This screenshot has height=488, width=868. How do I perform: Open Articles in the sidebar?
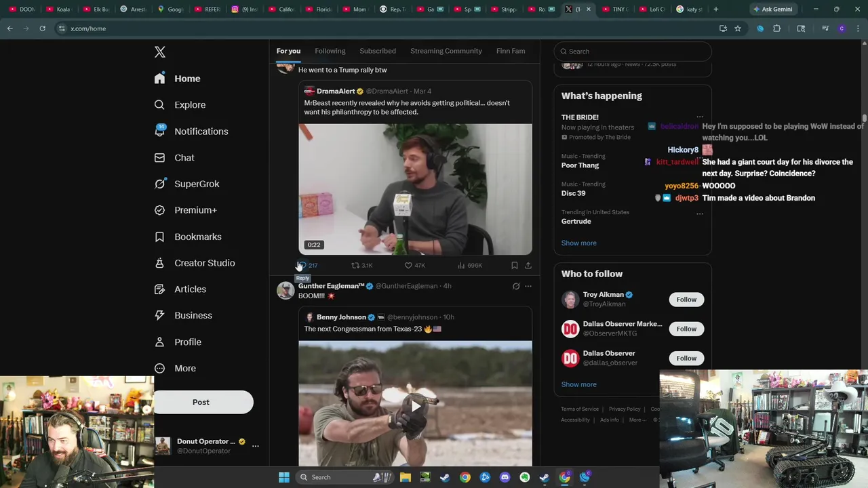click(x=180, y=289)
